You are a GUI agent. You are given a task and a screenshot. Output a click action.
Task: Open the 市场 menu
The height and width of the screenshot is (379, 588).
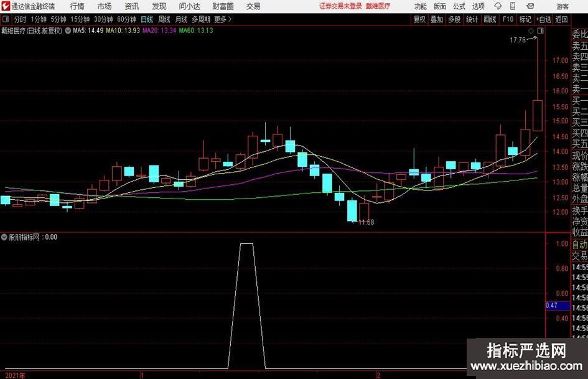coord(105,6)
